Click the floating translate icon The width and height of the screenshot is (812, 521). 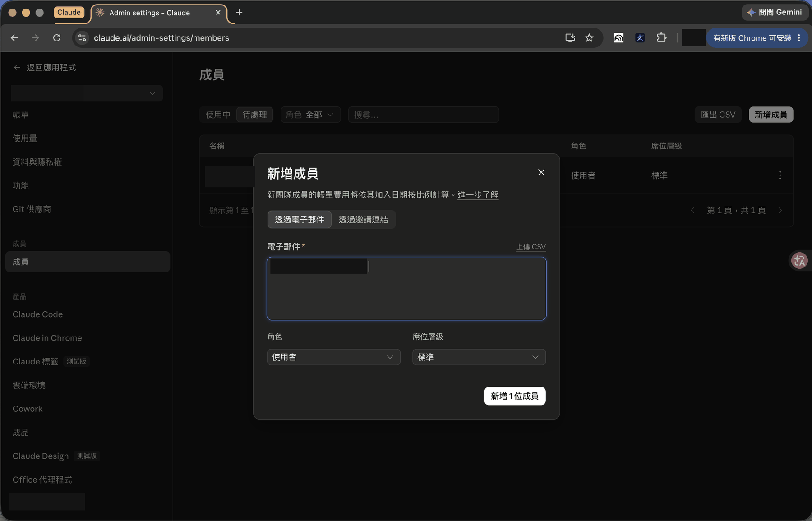(x=799, y=260)
